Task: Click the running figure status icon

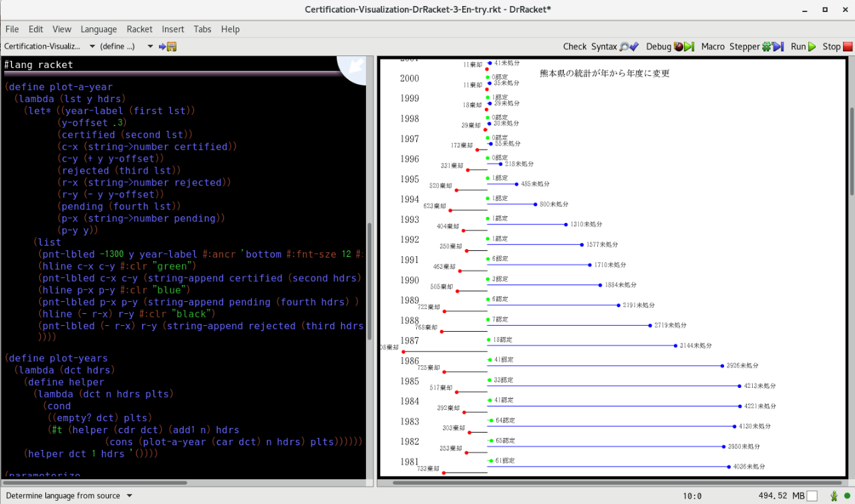Action: [834, 496]
